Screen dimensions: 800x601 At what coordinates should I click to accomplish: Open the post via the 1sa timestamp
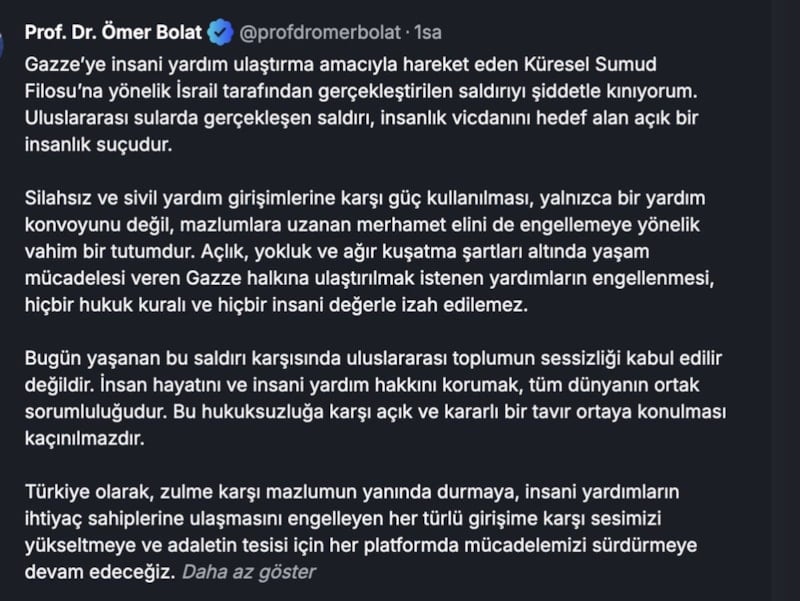(x=429, y=33)
